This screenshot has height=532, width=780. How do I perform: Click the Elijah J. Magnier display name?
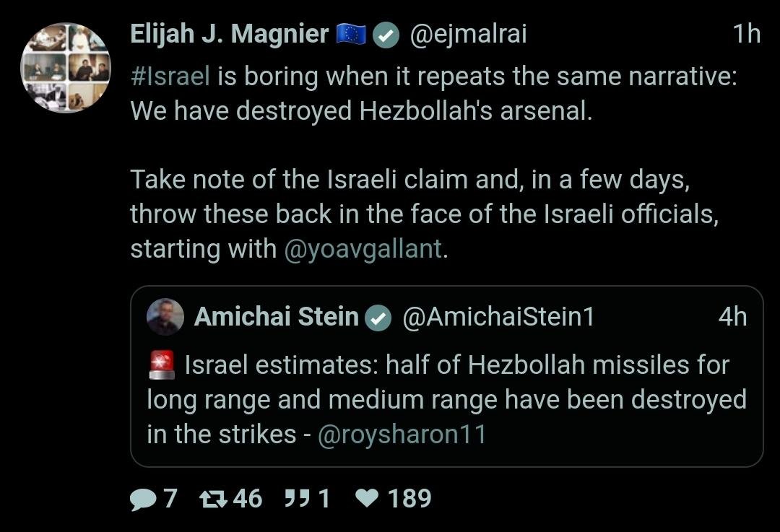click(229, 35)
